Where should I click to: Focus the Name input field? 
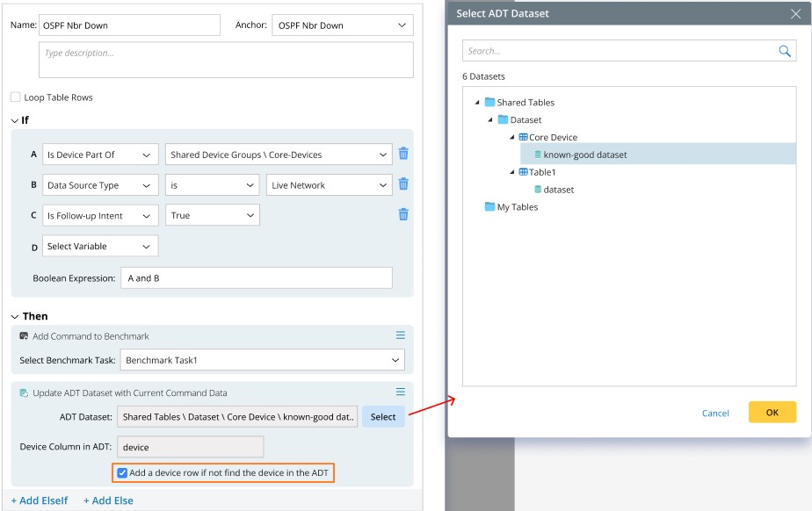point(129,25)
